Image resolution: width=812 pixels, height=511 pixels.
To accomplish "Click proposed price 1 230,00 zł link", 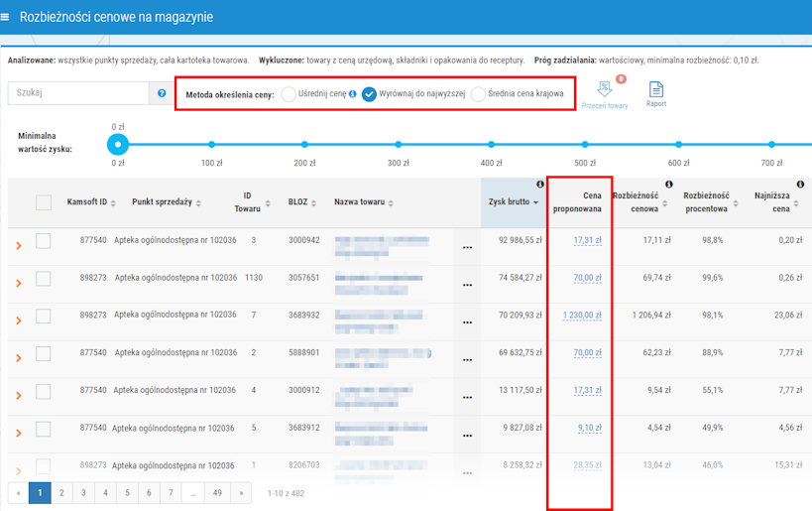I will click(x=582, y=315).
